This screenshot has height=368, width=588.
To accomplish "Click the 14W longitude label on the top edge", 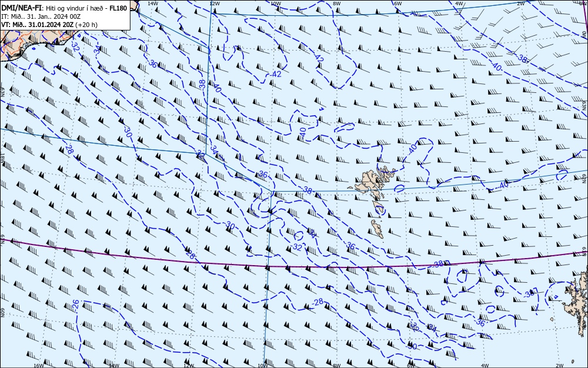I will pyautogui.click(x=152, y=3).
